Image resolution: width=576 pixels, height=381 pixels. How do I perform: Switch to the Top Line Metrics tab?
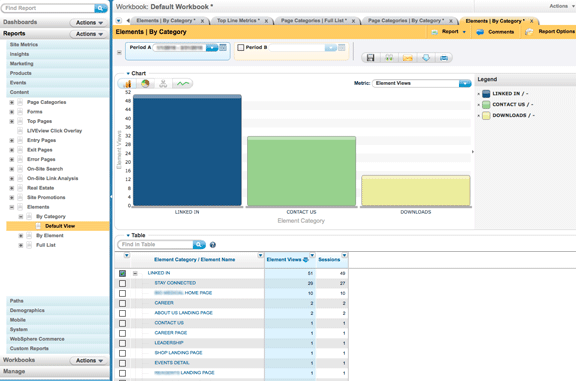pyautogui.click(x=238, y=21)
